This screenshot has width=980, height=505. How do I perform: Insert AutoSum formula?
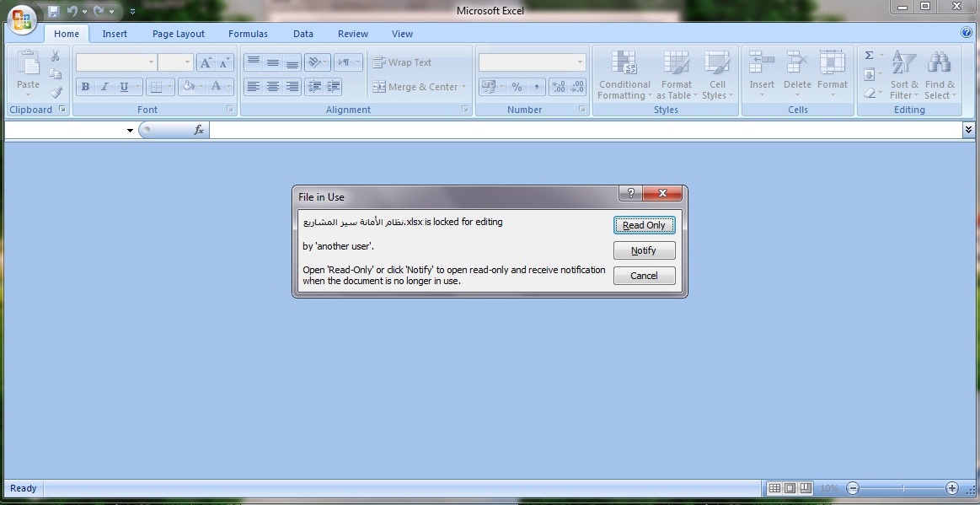870,56
